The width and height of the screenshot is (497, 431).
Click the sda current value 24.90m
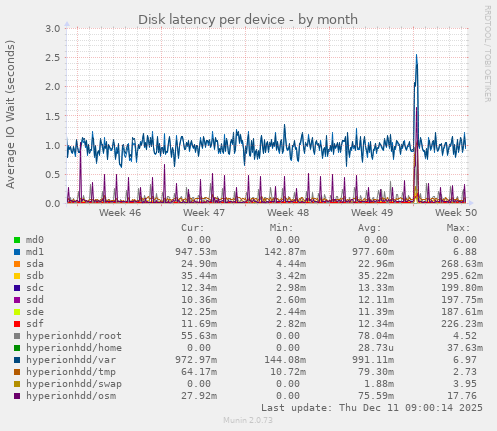click(x=199, y=264)
